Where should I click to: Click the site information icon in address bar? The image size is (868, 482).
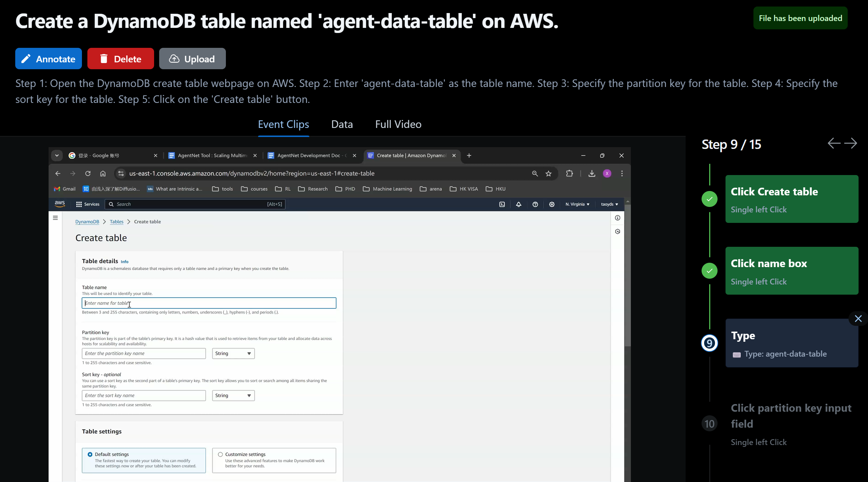[121, 174]
